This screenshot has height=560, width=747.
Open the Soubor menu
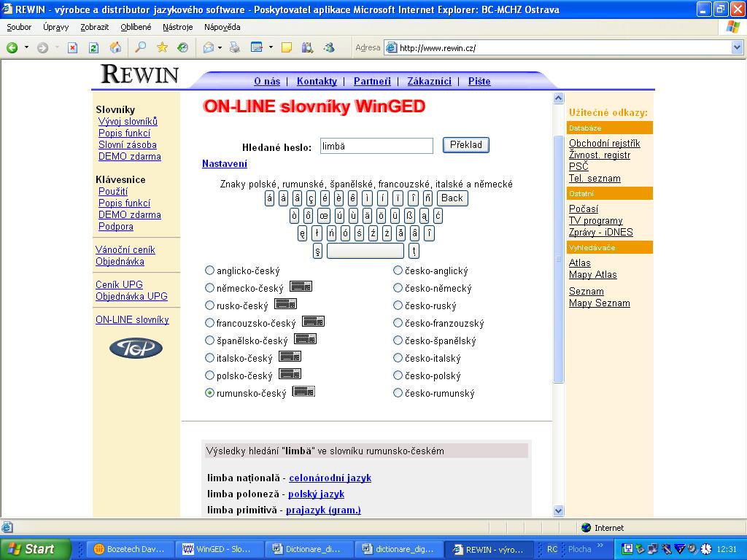click(19, 27)
